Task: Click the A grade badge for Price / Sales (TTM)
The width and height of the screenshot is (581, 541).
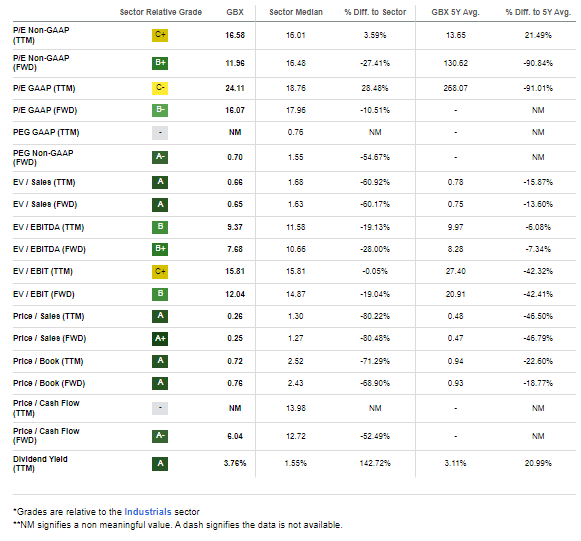Action: (160, 316)
